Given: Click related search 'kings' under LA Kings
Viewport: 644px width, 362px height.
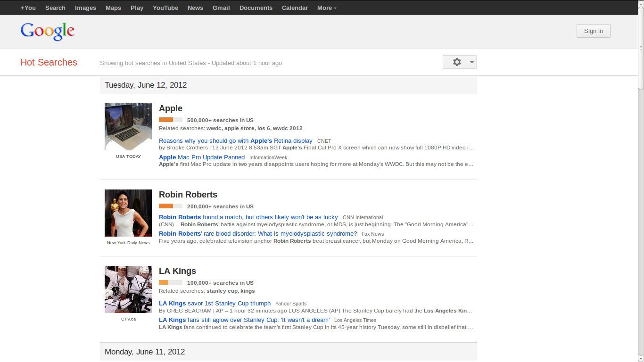Looking at the screenshot, I should click(x=248, y=291).
